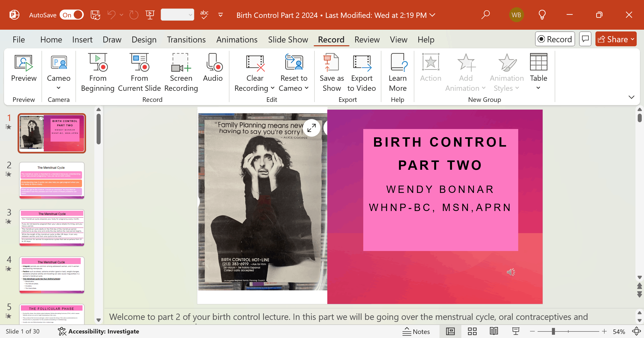Click the zoom slider handle
The height and width of the screenshot is (338, 644).
553,331
